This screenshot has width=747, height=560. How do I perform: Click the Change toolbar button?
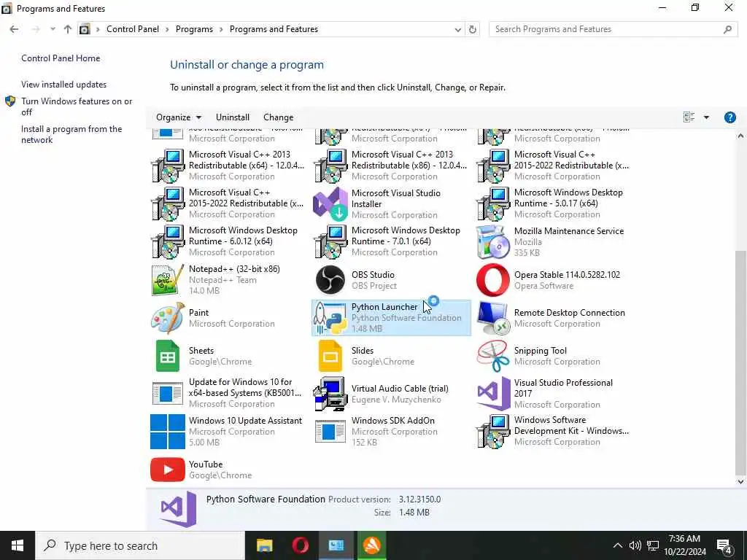tap(278, 117)
